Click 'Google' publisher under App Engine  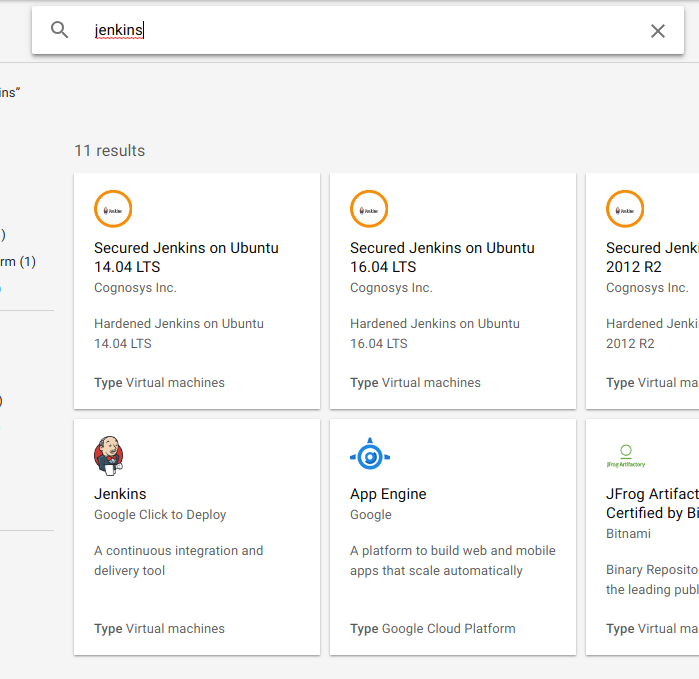point(370,514)
